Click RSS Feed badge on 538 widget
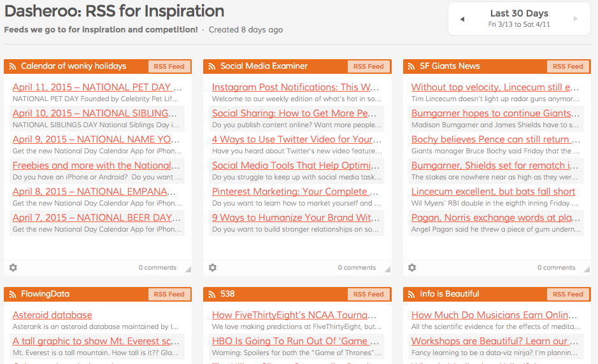Screen dimensions: 598x364 click(368, 294)
